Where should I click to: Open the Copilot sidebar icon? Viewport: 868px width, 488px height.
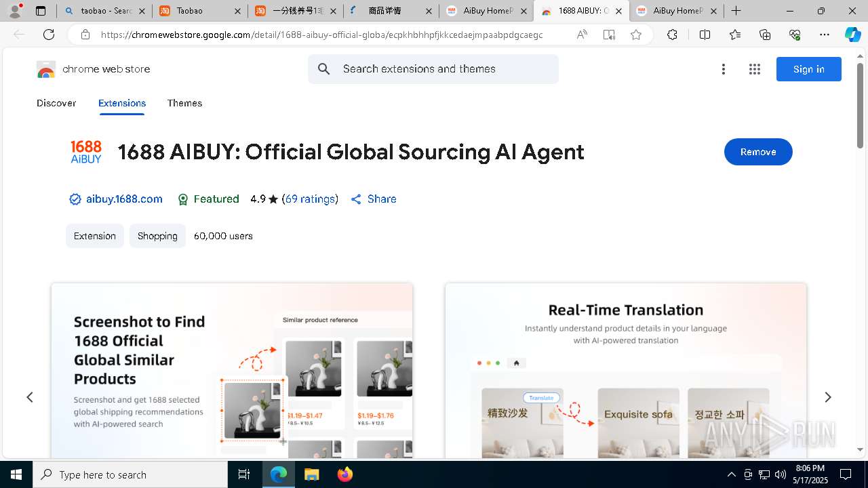[852, 35]
